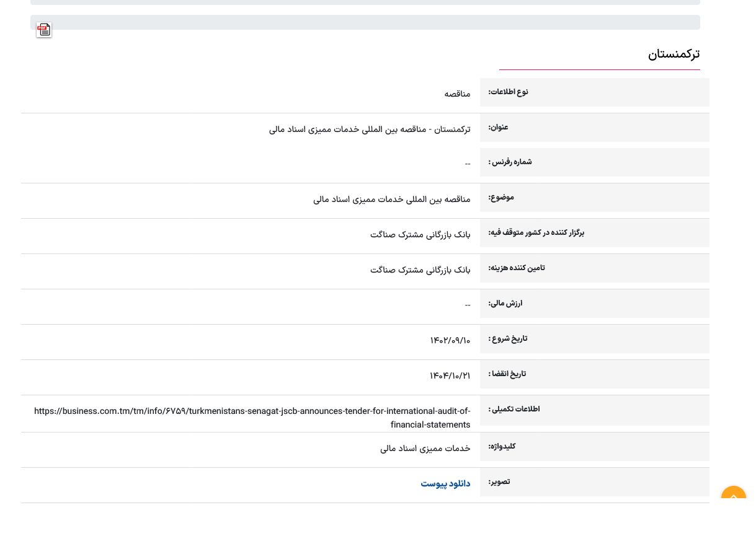Screen dimensions: 756x549
Task: Select the نوع اطلاعات field label
Action: [508, 92]
